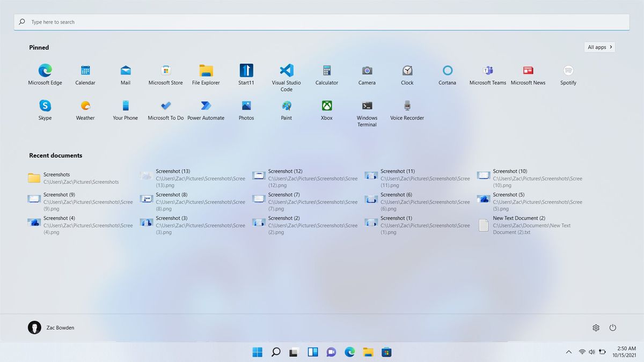
Task: Open Settings via the gear icon
Action: coord(596,328)
